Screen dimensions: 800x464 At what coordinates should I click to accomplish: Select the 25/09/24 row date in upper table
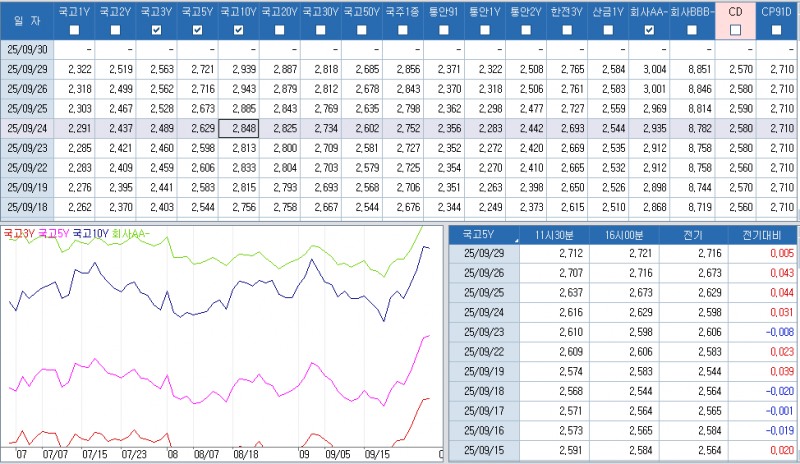27,128
